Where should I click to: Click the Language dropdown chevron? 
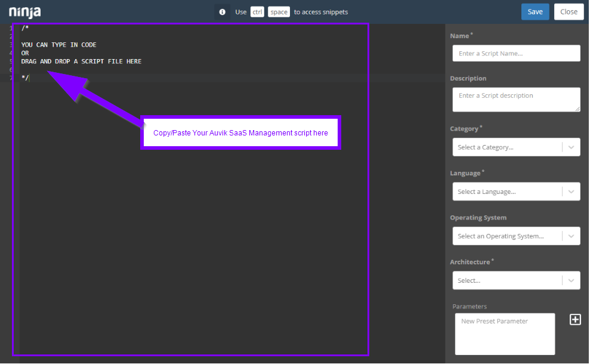click(x=572, y=191)
